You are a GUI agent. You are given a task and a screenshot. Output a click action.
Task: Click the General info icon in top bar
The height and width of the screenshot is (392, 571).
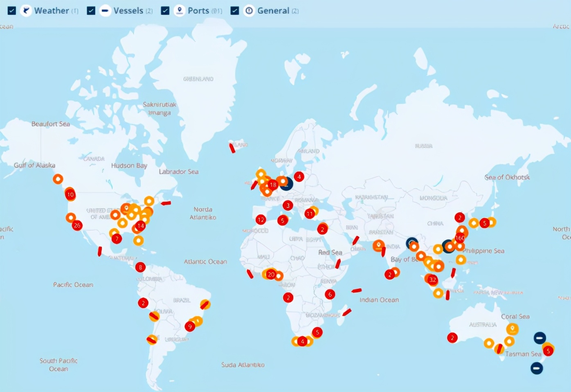click(249, 11)
